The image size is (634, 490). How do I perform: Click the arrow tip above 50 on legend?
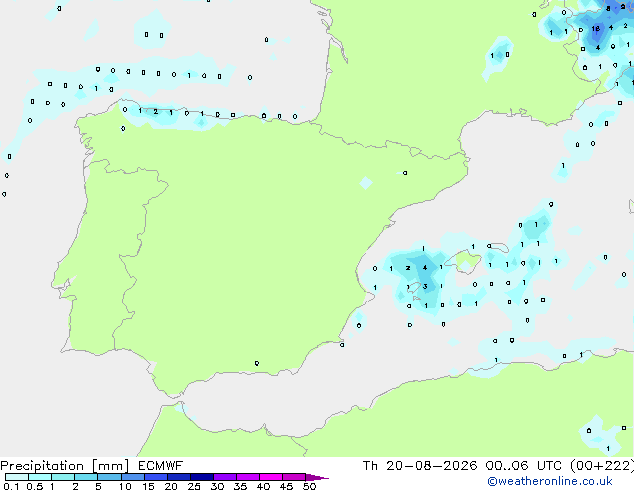[x=317, y=477]
